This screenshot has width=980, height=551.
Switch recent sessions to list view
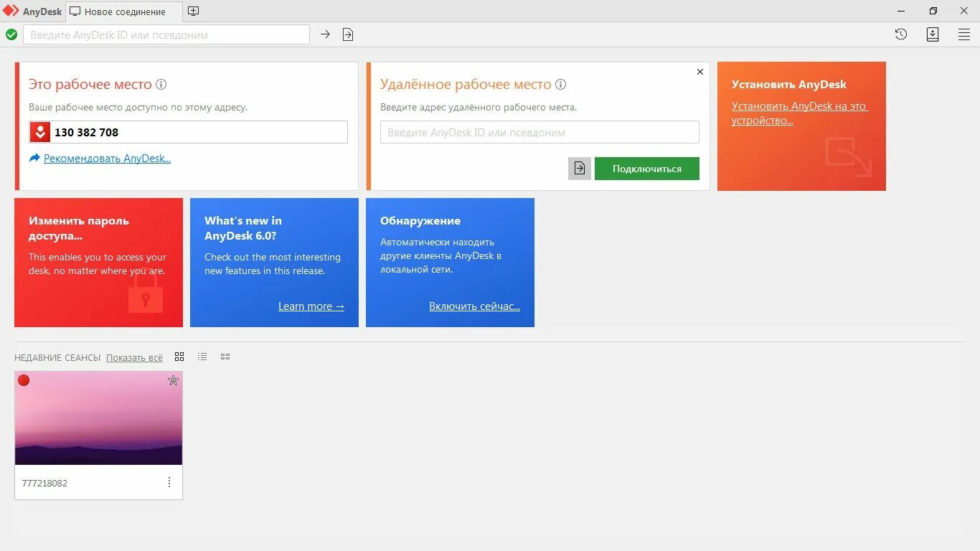click(202, 357)
